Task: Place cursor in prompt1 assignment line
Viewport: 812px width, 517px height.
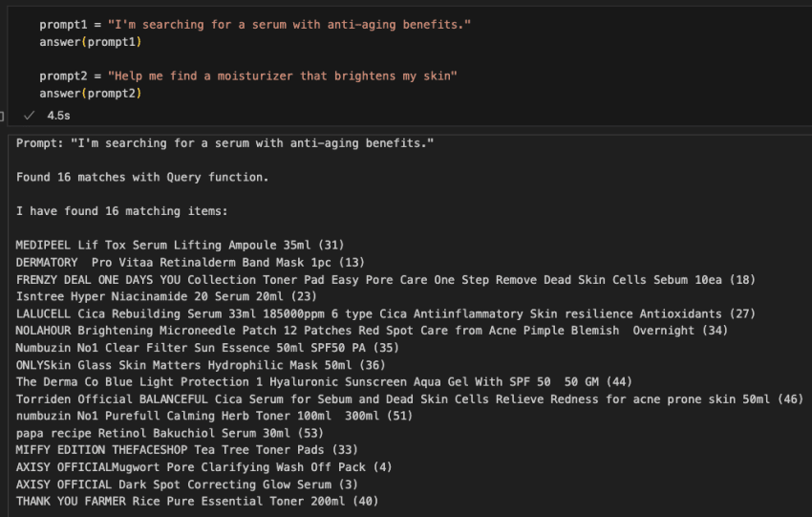Action: 255,23
